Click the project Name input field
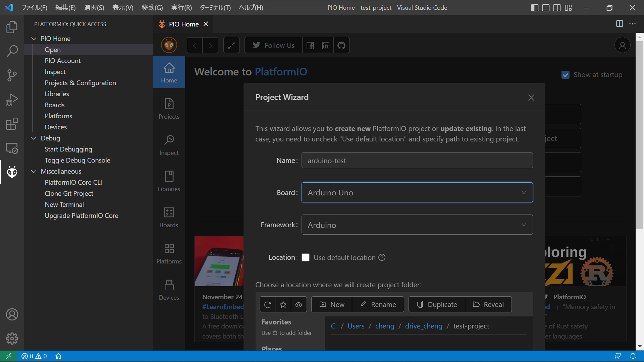Viewport: 644px width, 362px height. [x=417, y=160]
